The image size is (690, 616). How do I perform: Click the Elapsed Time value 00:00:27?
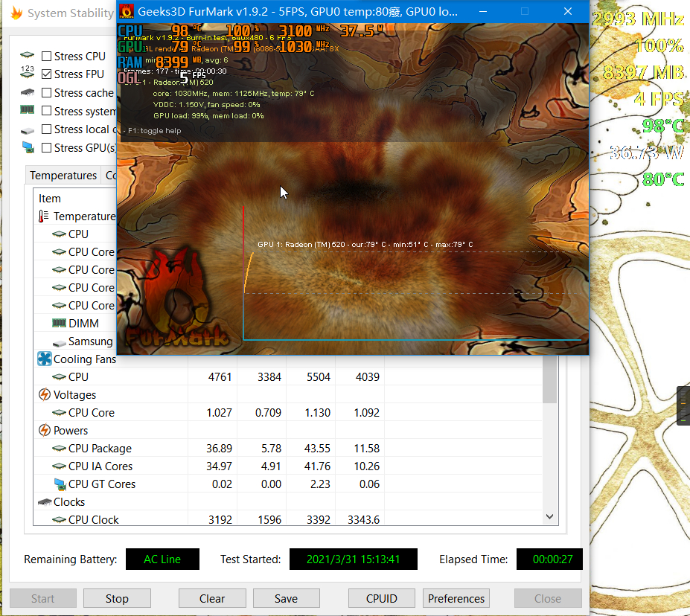click(549, 559)
